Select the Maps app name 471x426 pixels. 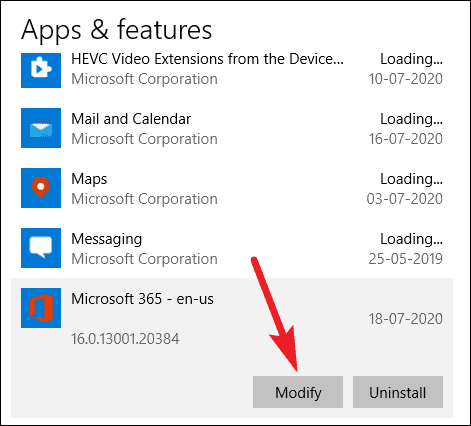(89, 179)
